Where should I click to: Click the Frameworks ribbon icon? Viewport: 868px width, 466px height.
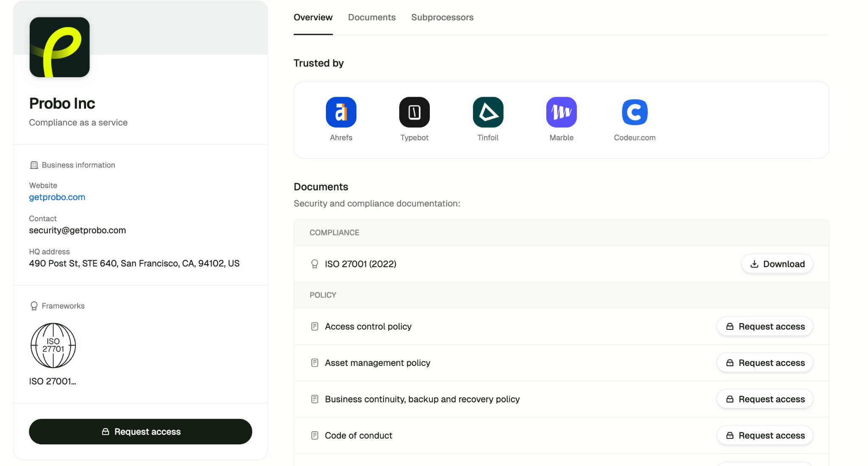[34, 306]
